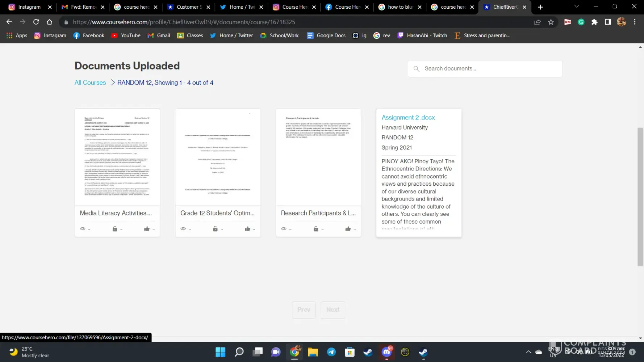Click the search magnifier icon in documents search
This screenshot has width=644, height=362.
[x=417, y=68]
